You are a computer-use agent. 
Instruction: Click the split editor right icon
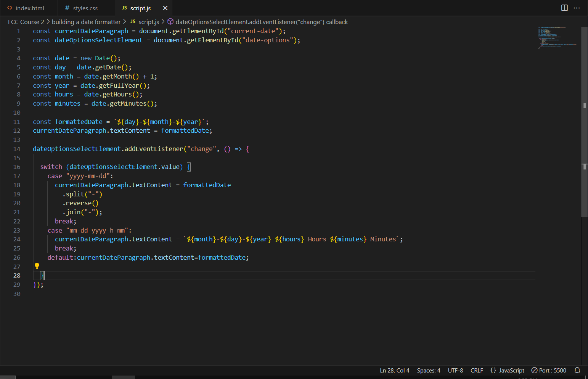[x=564, y=8]
